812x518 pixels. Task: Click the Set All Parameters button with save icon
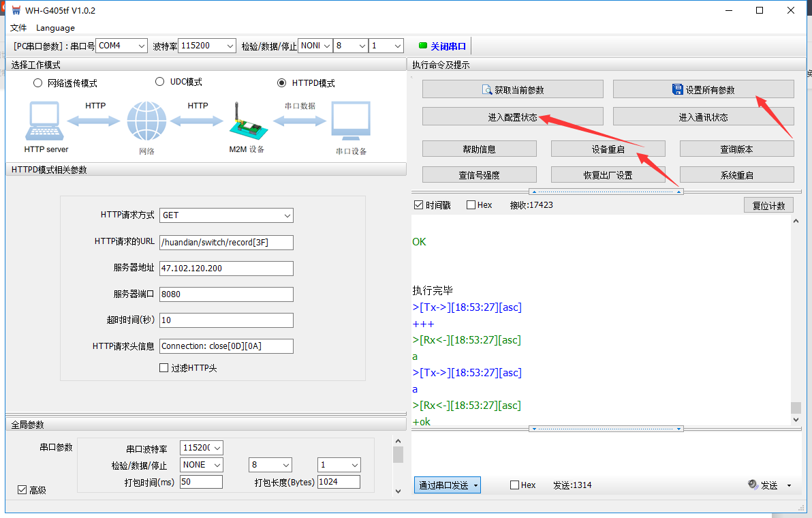coord(703,89)
